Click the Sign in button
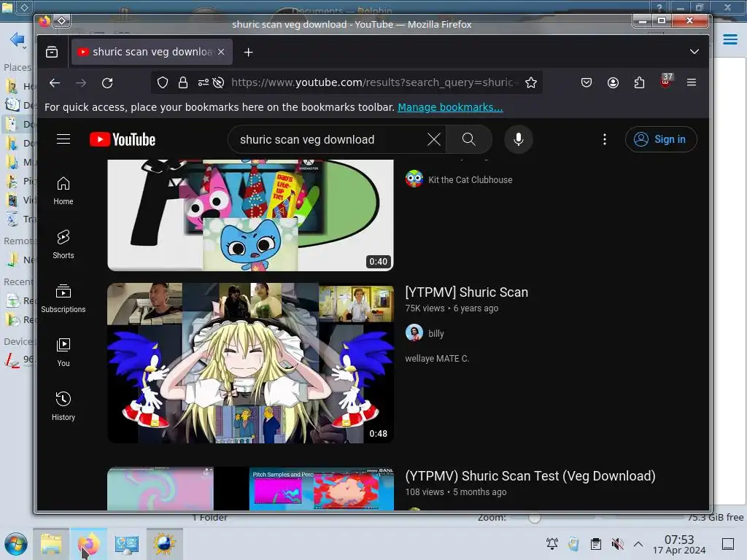 pos(661,139)
